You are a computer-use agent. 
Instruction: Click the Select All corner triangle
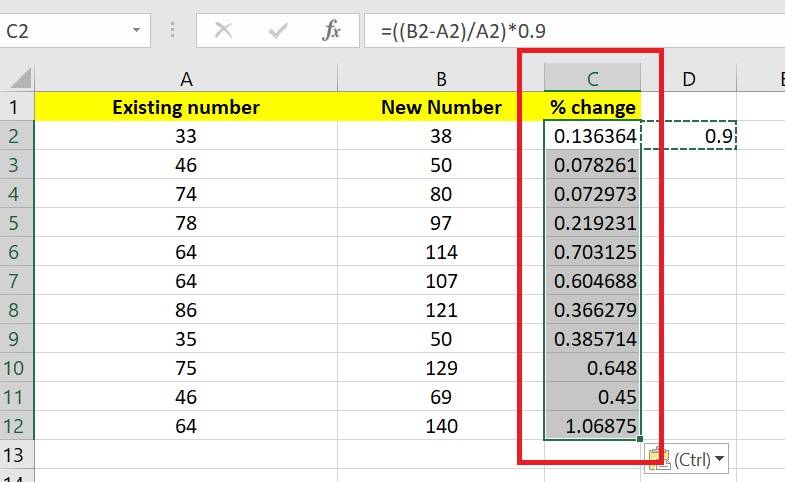[x=19, y=78]
